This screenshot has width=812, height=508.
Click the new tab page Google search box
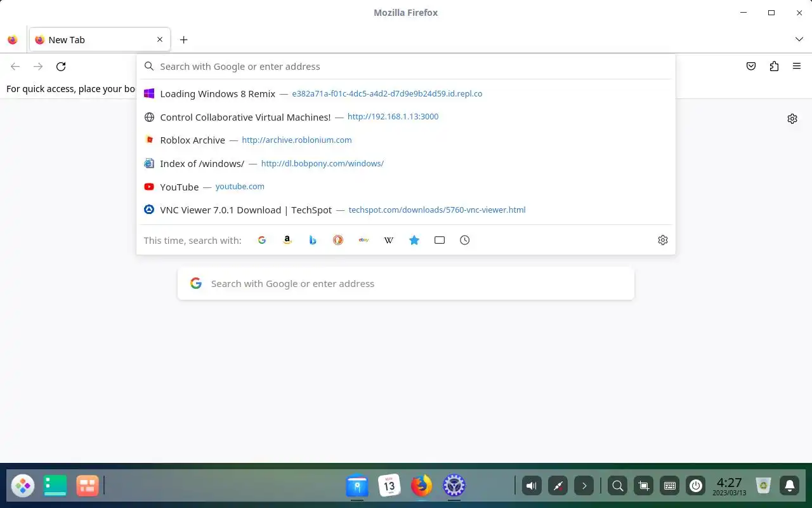[406, 283]
